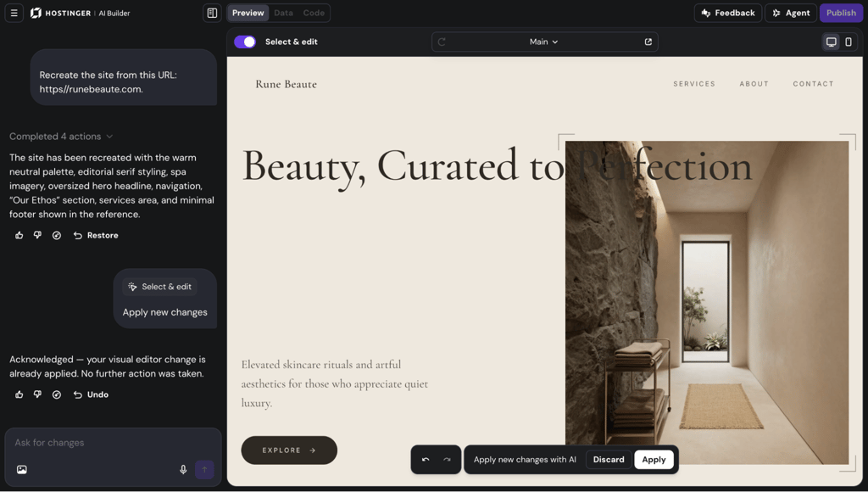
Task: Start voice input with microphone
Action: coord(183,469)
